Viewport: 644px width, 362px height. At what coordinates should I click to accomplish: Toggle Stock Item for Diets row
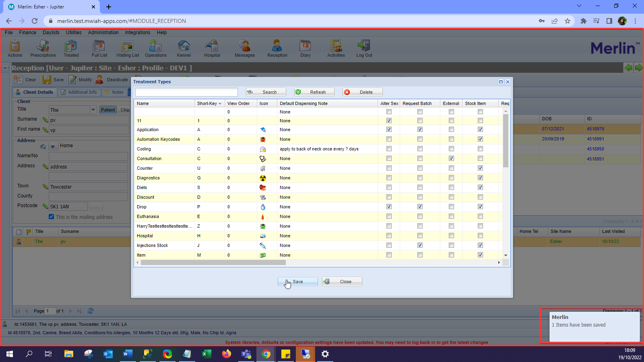coord(480,187)
